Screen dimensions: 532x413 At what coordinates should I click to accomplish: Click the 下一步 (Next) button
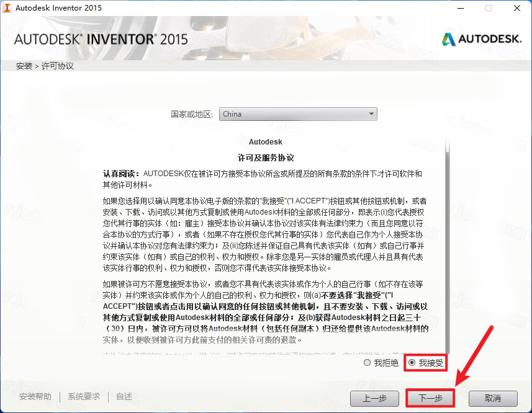click(430, 399)
